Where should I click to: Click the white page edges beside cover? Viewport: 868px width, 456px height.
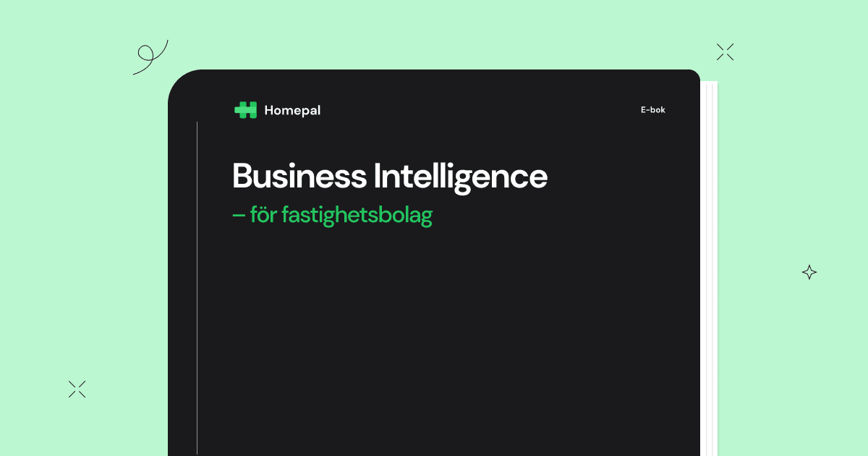(709, 269)
